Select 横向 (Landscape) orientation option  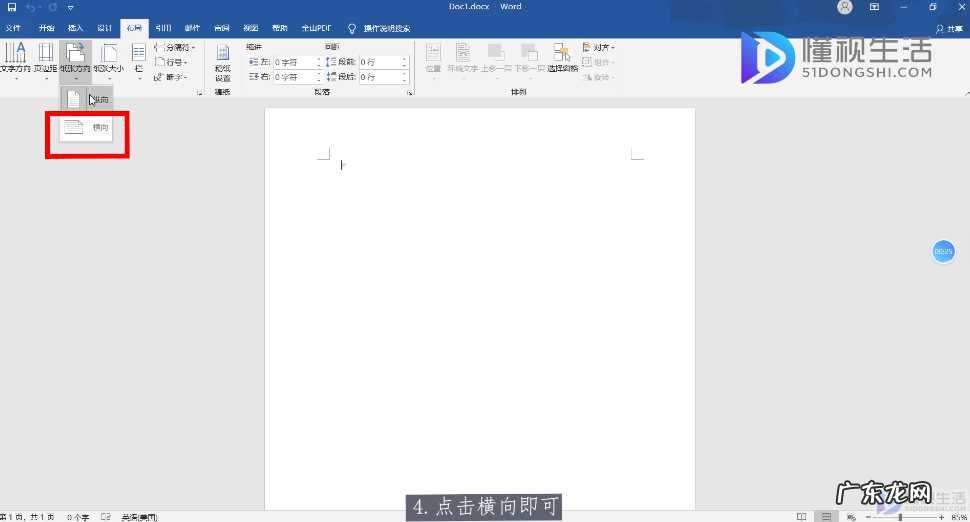[x=87, y=128]
